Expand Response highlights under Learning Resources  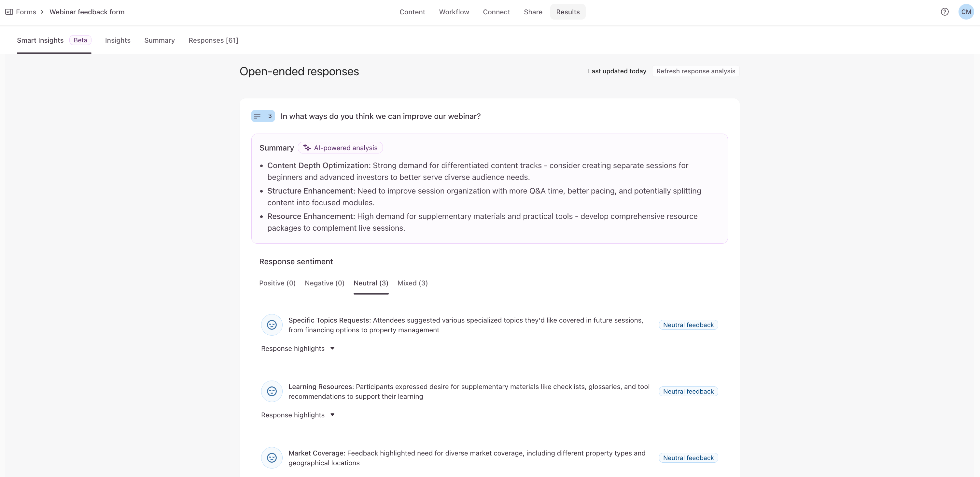(x=298, y=415)
